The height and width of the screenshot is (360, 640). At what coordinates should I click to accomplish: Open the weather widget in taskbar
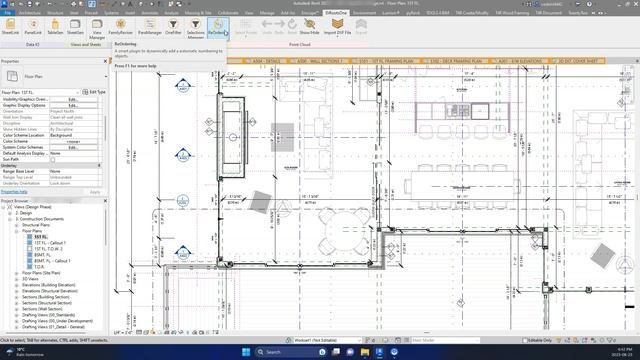[25, 352]
